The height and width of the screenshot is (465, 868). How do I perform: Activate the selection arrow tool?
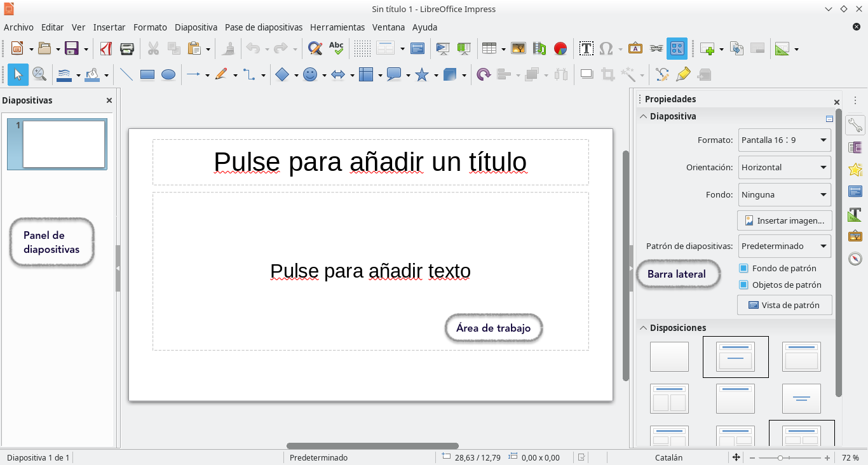pyautogui.click(x=18, y=74)
